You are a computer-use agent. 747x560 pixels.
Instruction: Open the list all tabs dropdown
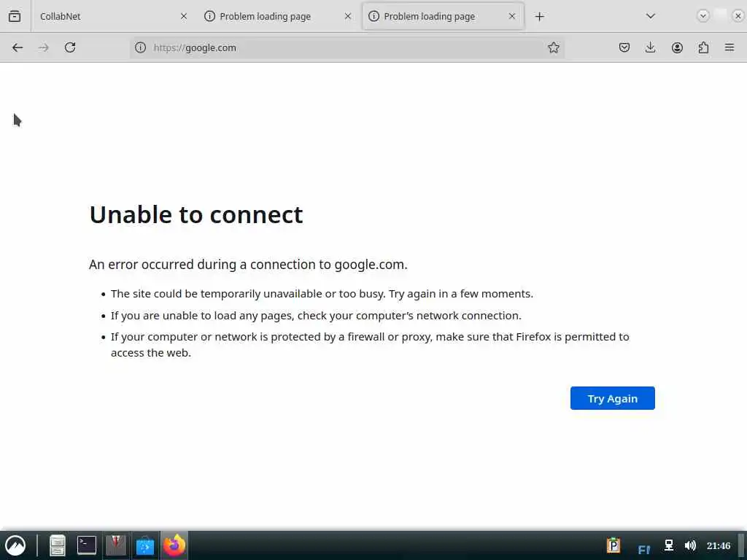coord(650,16)
